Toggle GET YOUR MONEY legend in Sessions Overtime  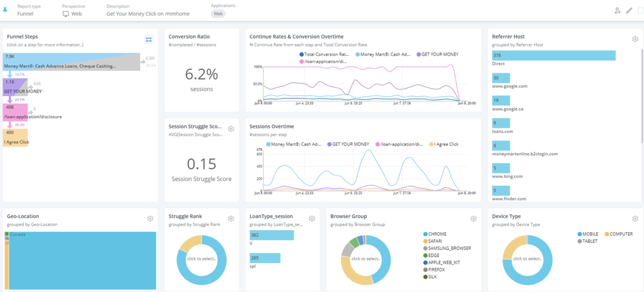(348, 144)
